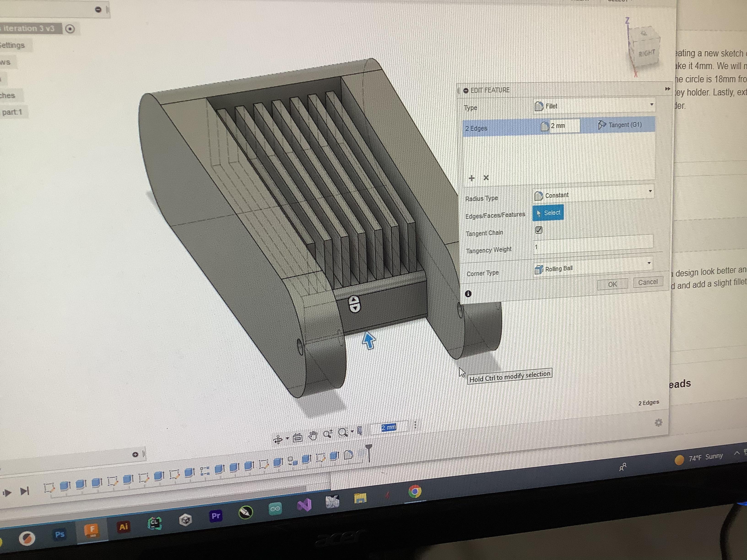Image resolution: width=747 pixels, height=560 pixels.
Task: Open Display Settings monitor icon
Action: click(360, 431)
